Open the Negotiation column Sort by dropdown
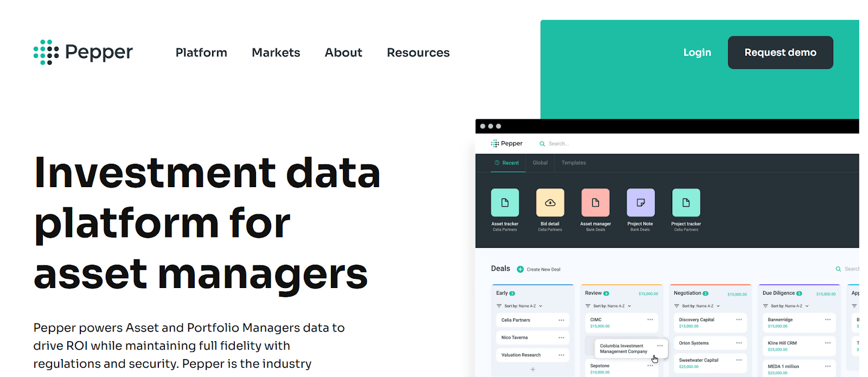 [x=701, y=306]
